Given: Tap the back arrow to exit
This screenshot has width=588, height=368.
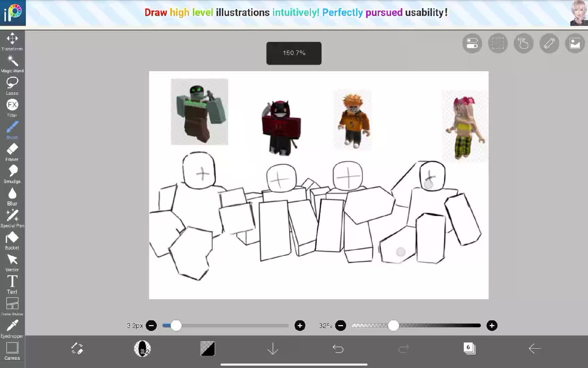Looking at the screenshot, I should pos(535,349).
